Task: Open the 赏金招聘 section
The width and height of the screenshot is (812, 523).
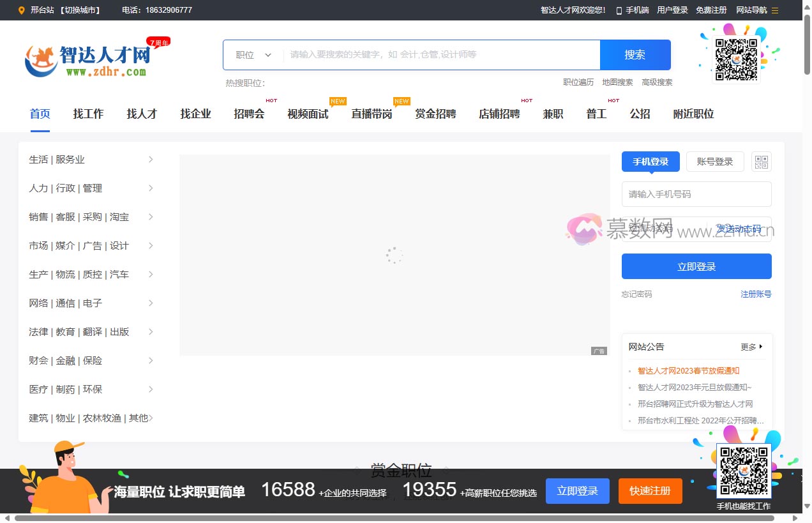Action: pyautogui.click(x=435, y=114)
